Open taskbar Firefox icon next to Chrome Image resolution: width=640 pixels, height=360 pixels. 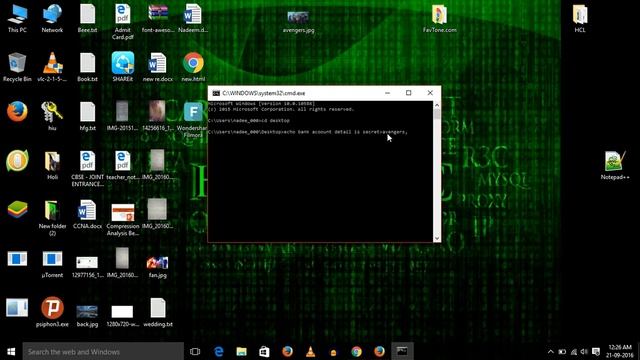tap(379, 351)
